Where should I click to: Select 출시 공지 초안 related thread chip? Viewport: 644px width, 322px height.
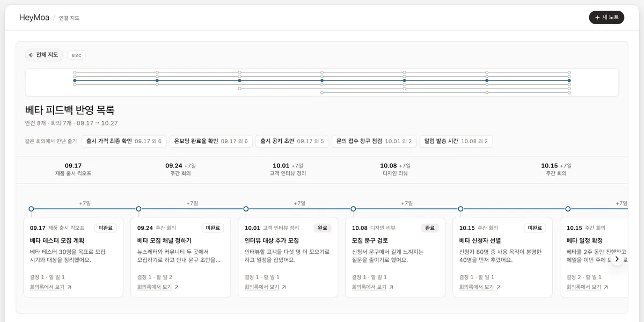292,141
